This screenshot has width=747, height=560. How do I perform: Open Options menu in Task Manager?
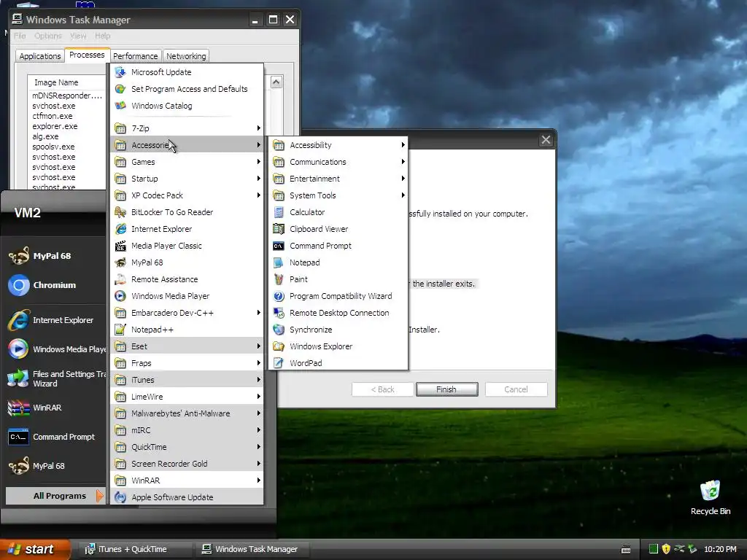pyautogui.click(x=48, y=36)
